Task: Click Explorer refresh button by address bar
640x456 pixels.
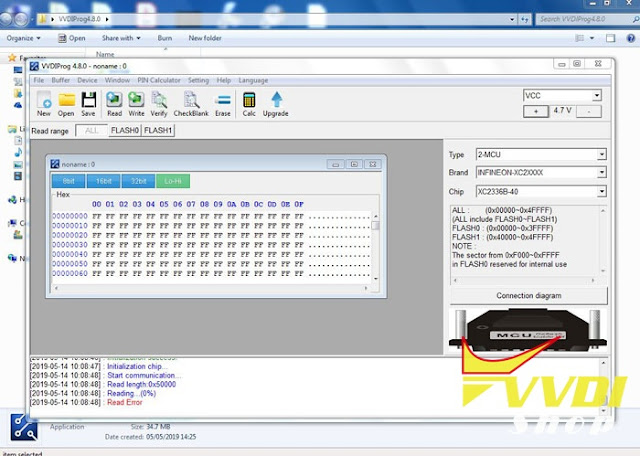Action: [x=524, y=19]
